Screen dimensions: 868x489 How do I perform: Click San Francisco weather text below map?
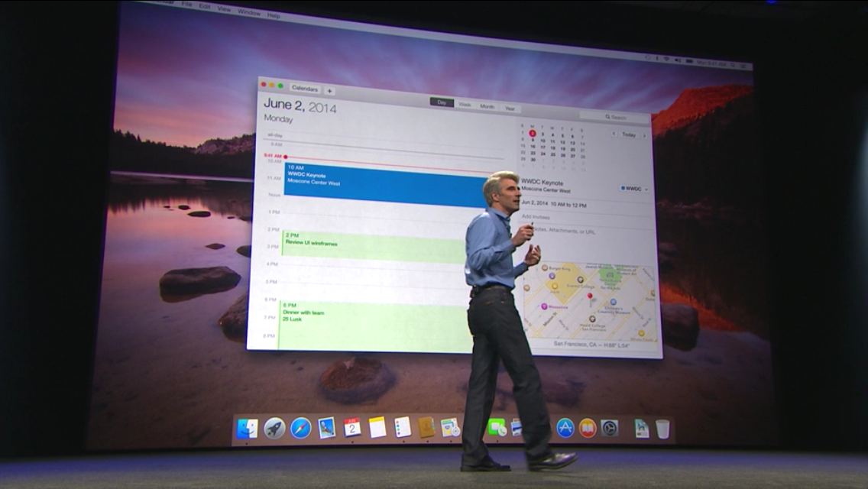(x=591, y=345)
